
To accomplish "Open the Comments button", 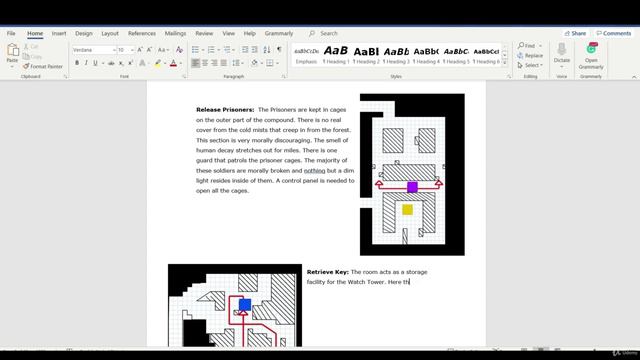I will click(x=613, y=33).
